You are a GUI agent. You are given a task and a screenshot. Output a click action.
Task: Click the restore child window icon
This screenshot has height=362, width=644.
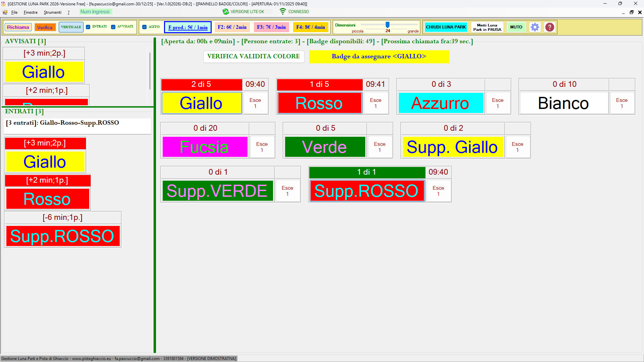coord(632,12)
